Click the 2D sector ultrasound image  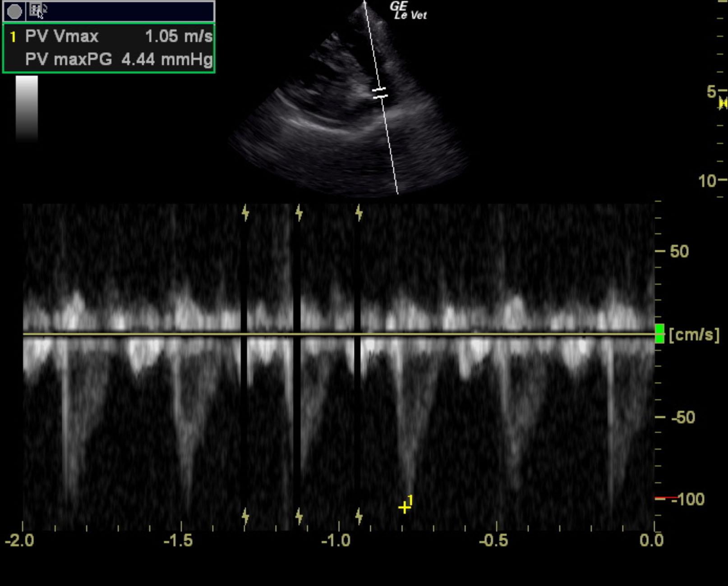(347, 122)
